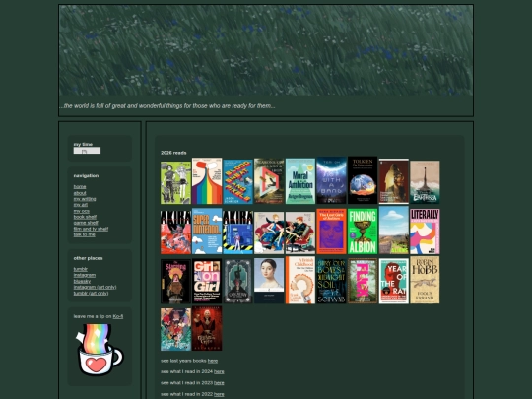
Task: Open the my writing link
Action: 85,199
